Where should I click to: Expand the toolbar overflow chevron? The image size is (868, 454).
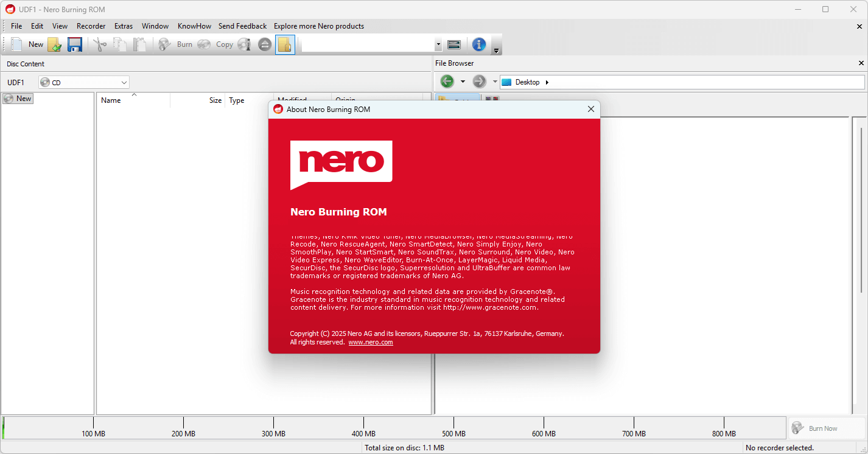(x=496, y=51)
